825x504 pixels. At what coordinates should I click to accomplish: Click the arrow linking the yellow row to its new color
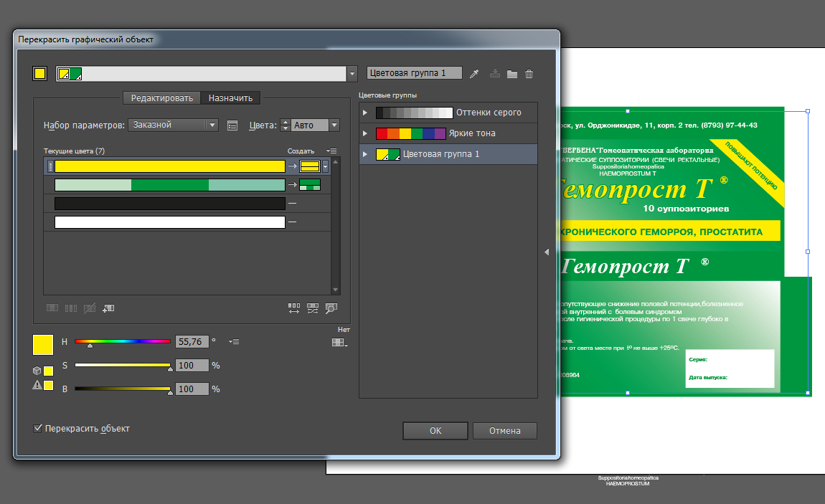click(x=293, y=166)
